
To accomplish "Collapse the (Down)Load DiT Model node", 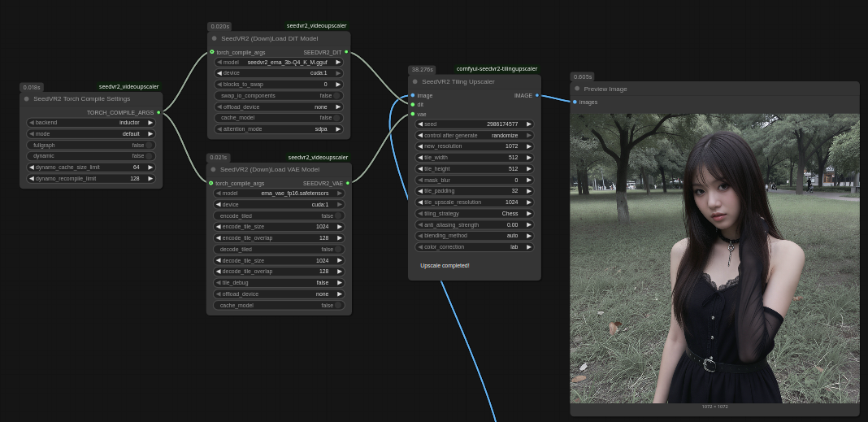I will 215,38.
